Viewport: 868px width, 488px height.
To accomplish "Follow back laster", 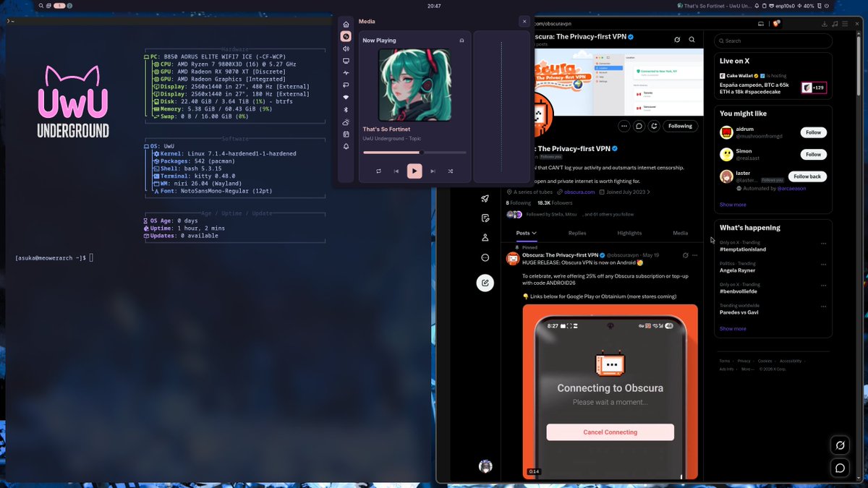I will [x=807, y=176].
